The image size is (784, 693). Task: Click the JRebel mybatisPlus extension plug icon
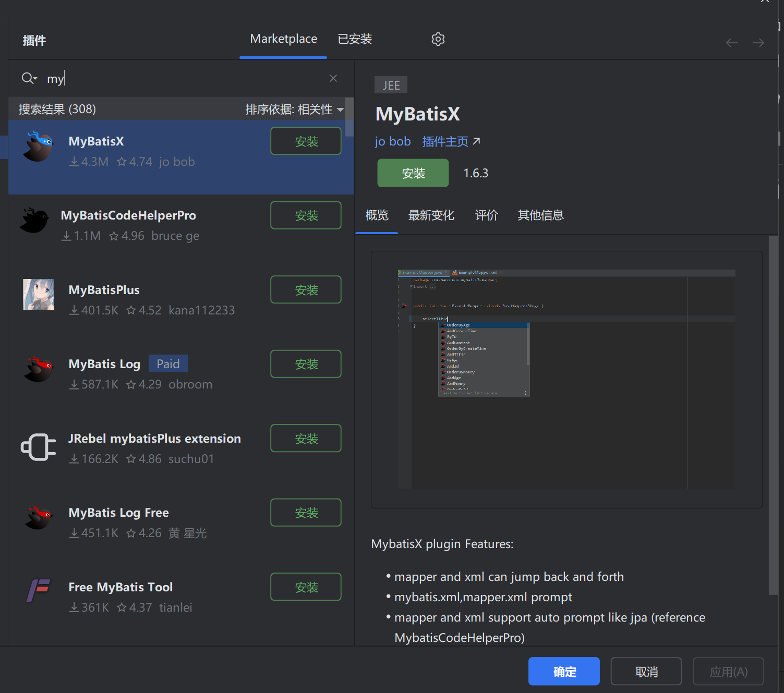pyautogui.click(x=38, y=447)
